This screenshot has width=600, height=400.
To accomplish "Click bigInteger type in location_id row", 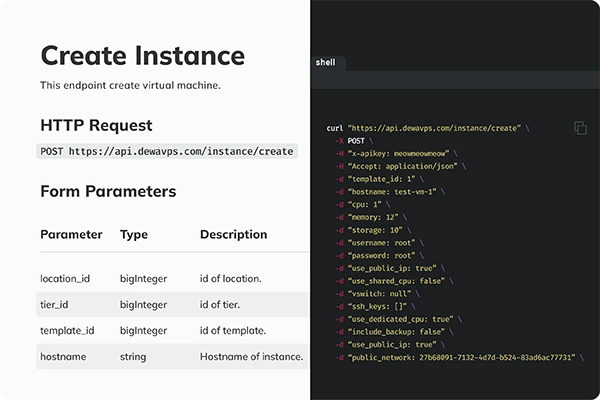I will (143, 279).
